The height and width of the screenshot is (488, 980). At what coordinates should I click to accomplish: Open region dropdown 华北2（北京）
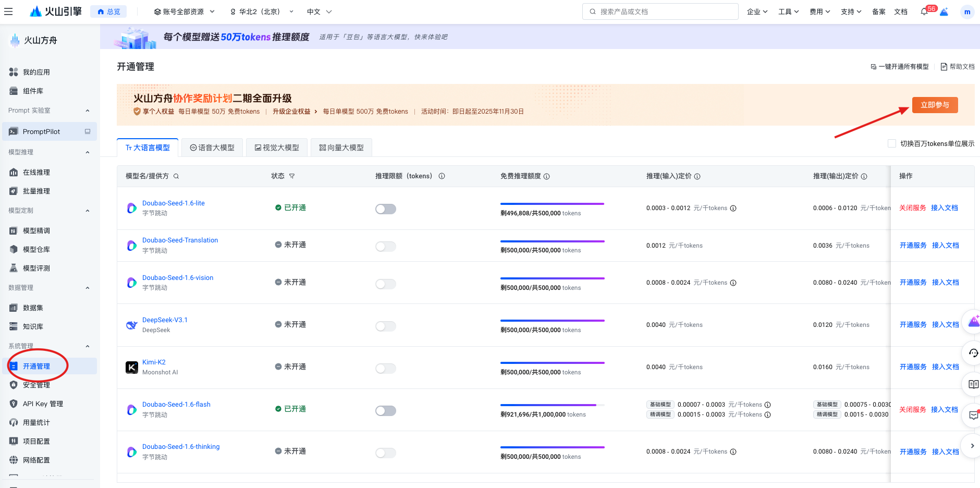[x=262, y=11]
